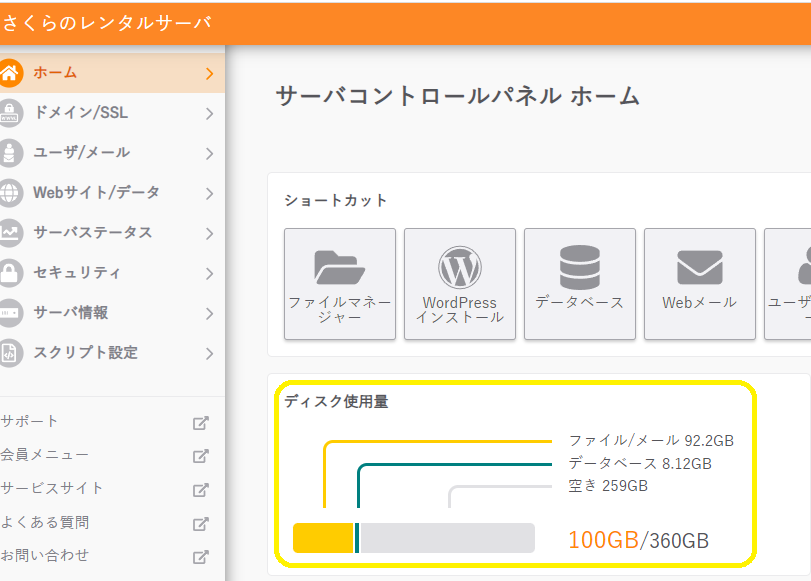Click the ユーザ/メール person icon
The height and width of the screenshot is (581, 811).
point(10,153)
